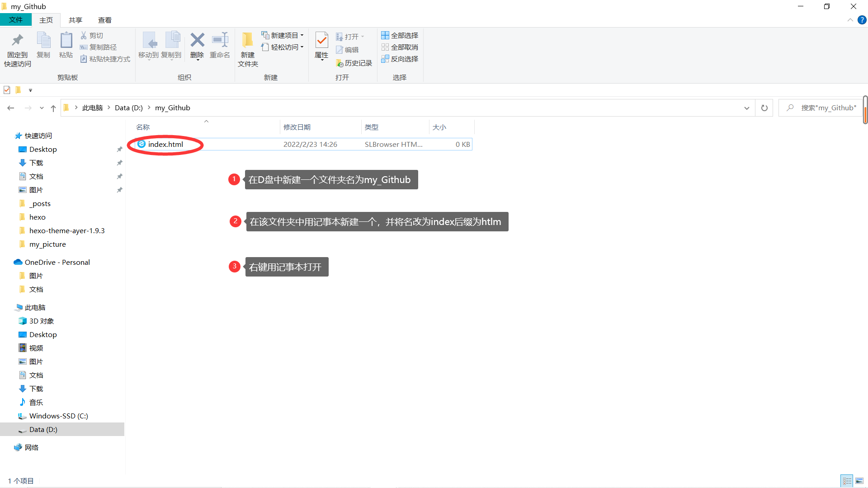Click Invert selection (反向选择)
Viewport: 868px width, 488px height.
click(x=400, y=59)
